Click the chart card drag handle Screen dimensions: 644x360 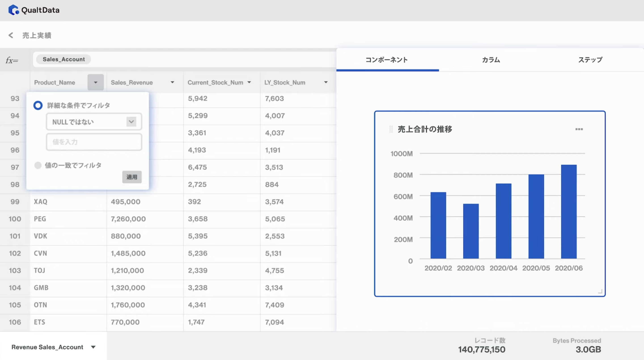click(x=391, y=129)
